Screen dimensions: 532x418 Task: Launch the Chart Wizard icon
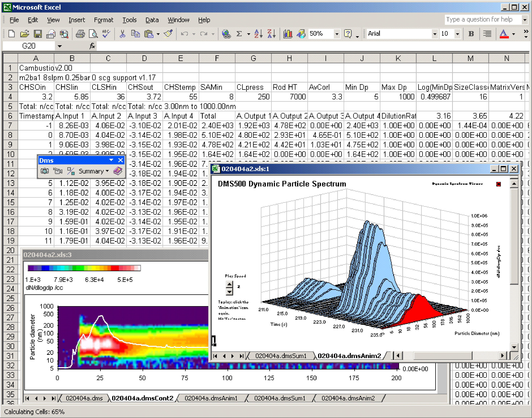(x=288, y=33)
